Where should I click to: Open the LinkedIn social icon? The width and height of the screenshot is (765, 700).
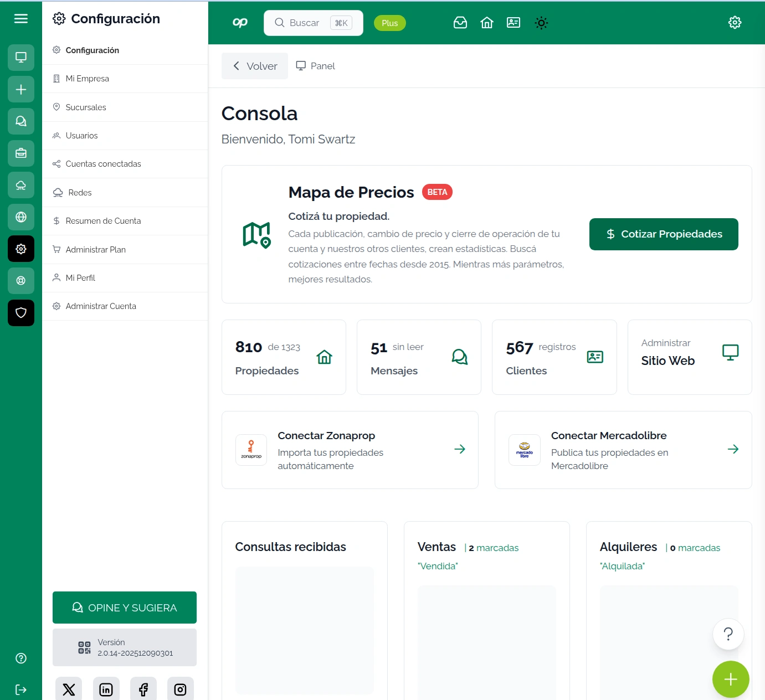(x=106, y=689)
